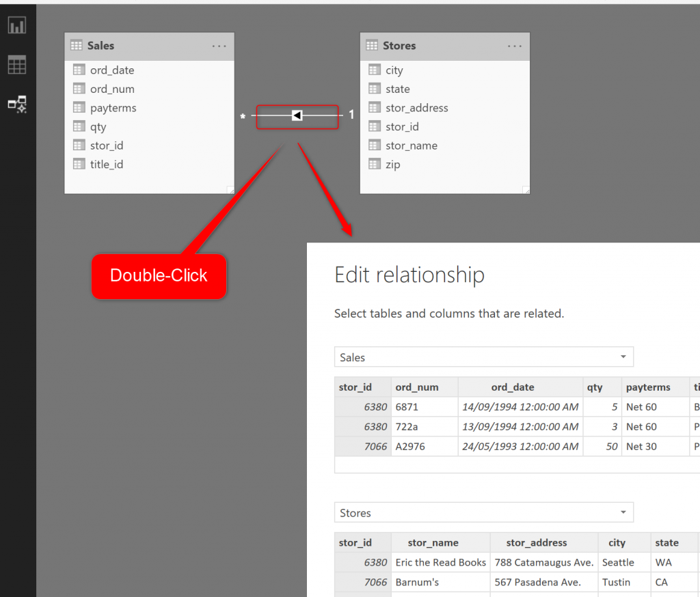Viewport: 700px width, 597px height.
Task: Click stor_id column header in Sales preview
Action: tap(355, 387)
